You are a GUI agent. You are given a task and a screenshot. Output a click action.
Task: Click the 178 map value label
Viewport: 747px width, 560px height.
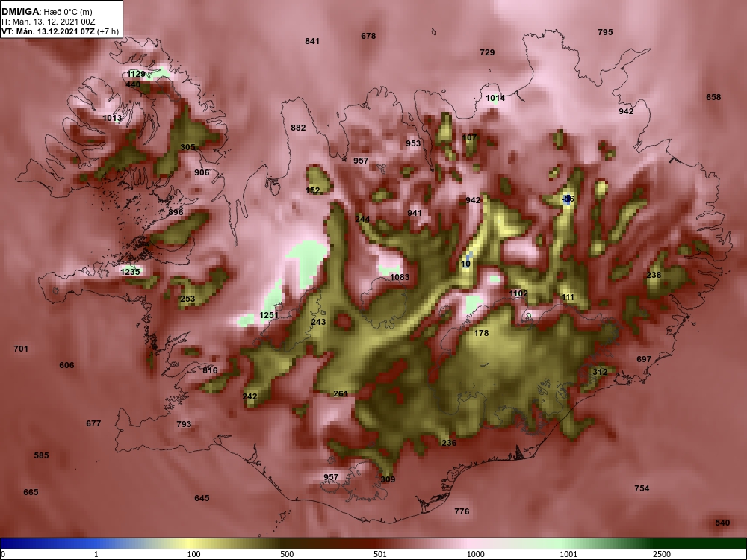pos(481,333)
